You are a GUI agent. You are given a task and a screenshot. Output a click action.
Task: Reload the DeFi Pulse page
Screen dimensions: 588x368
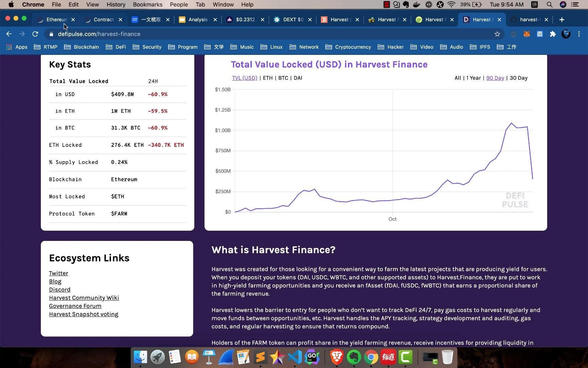35,34
